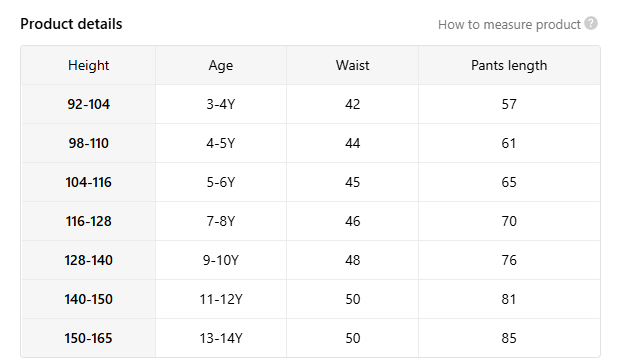Screen dimensions: 622x364
Task: Select the 13-14Y age cell
Action: (221, 338)
